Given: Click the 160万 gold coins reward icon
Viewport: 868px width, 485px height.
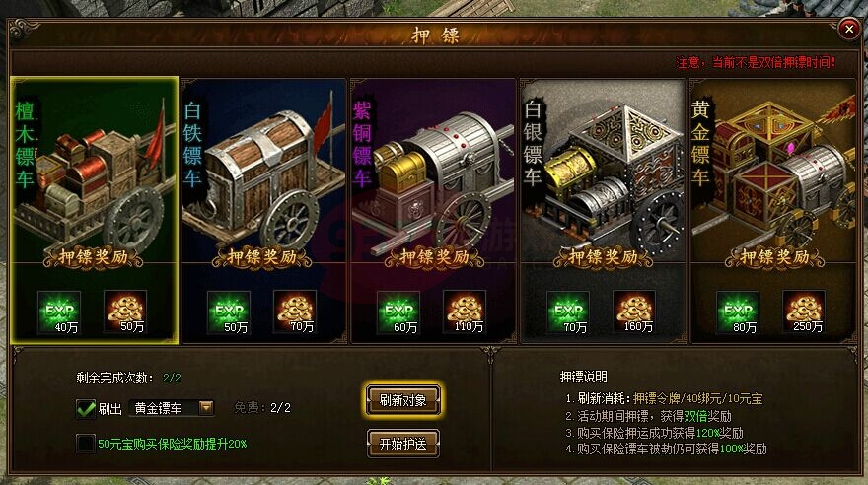Looking at the screenshot, I should click(x=634, y=312).
